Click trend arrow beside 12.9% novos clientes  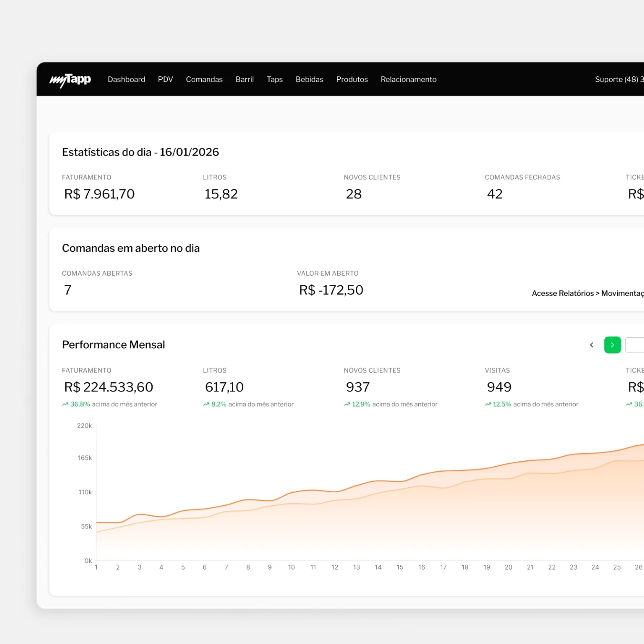[x=347, y=405]
